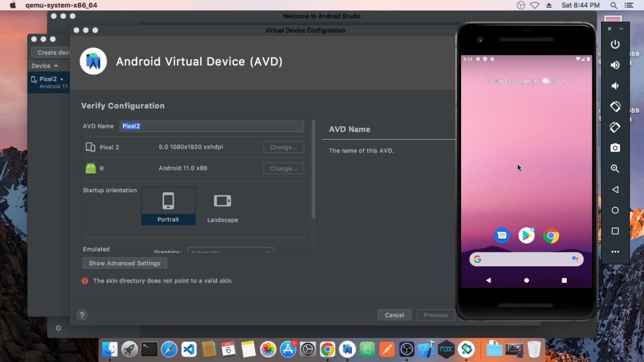Click the emulator toolbar Back triangle
The image size is (644, 362).
pyautogui.click(x=615, y=190)
